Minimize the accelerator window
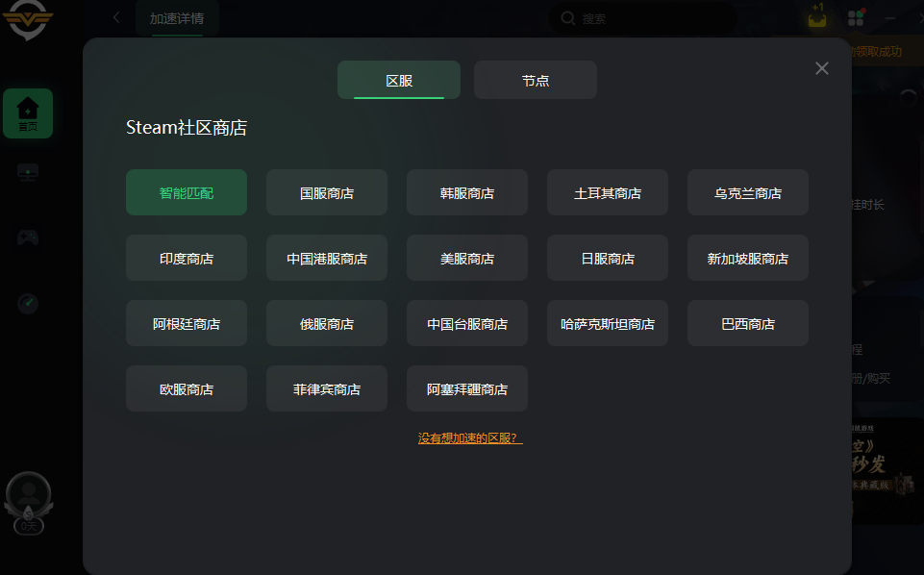 click(890, 18)
